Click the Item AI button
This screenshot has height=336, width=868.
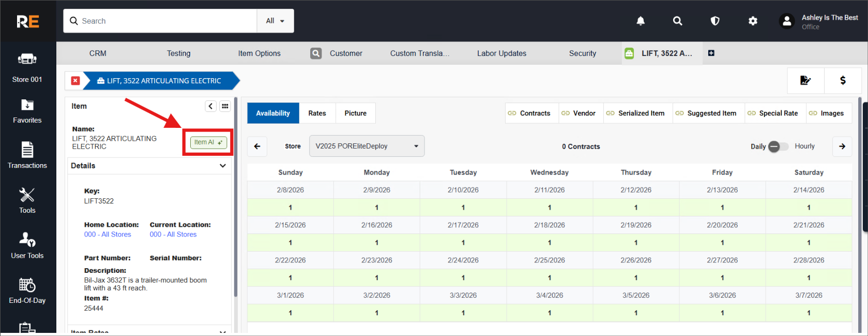pyautogui.click(x=208, y=142)
